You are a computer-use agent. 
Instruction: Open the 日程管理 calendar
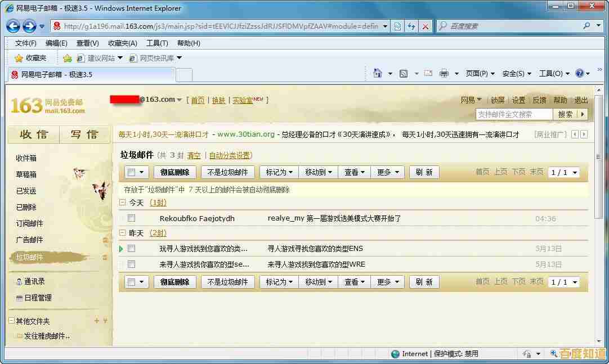coord(36,298)
